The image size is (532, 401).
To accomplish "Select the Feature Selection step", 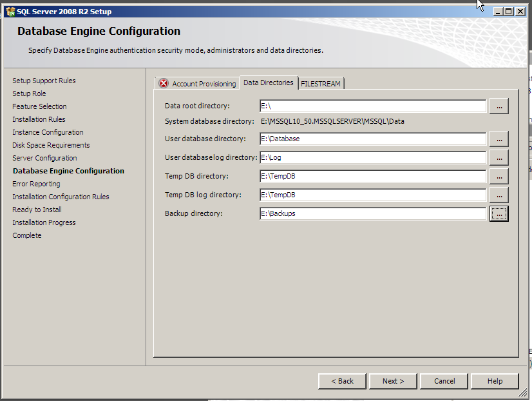I will [x=39, y=106].
